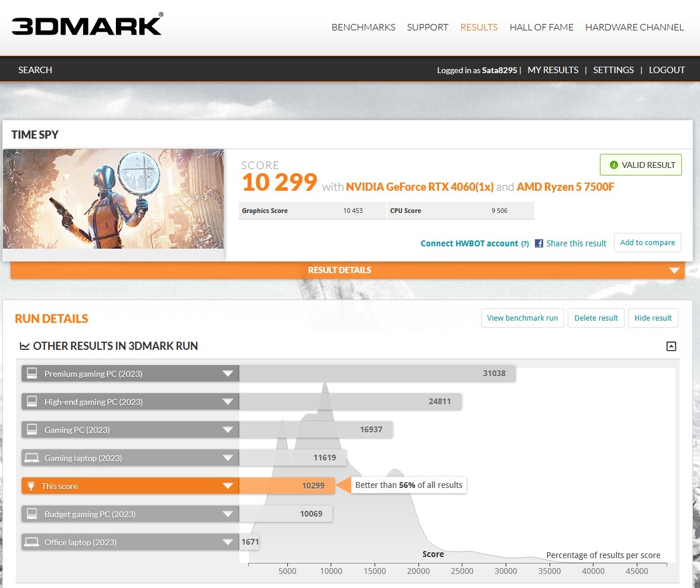The height and width of the screenshot is (588, 700).
Task: Click the main score 10 299
Action: click(x=279, y=183)
